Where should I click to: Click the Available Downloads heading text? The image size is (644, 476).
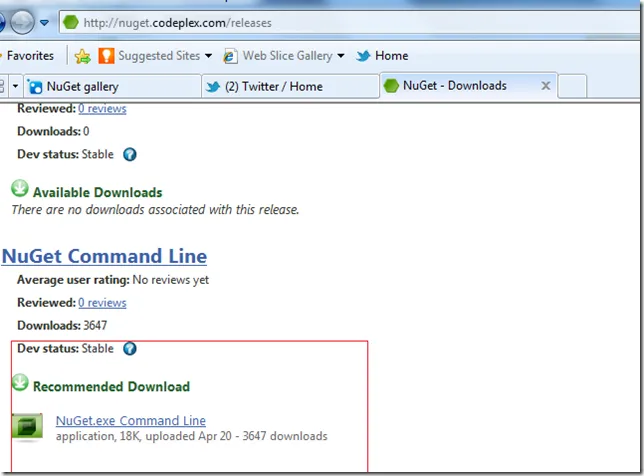[98, 193]
